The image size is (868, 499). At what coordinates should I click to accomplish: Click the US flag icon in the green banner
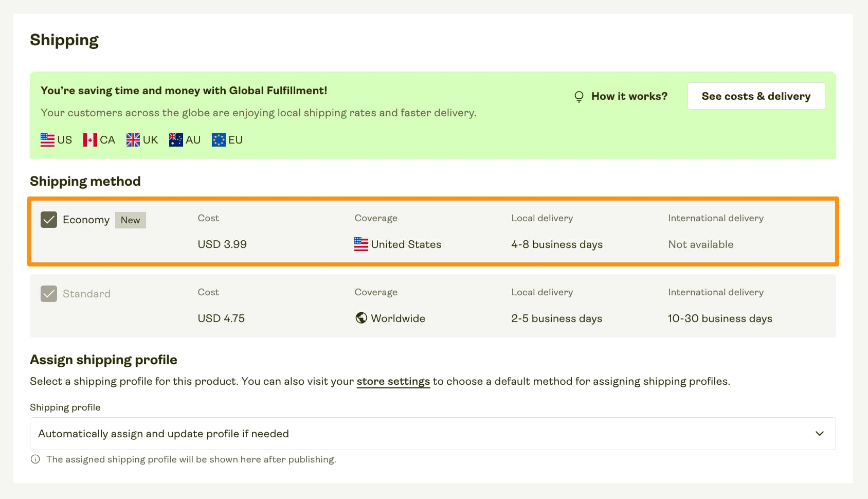[47, 139]
